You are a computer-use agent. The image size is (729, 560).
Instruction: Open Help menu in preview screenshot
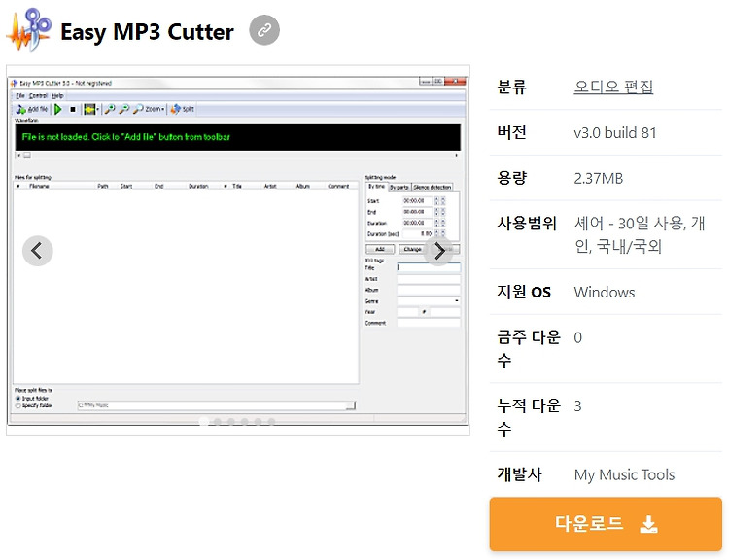57,96
